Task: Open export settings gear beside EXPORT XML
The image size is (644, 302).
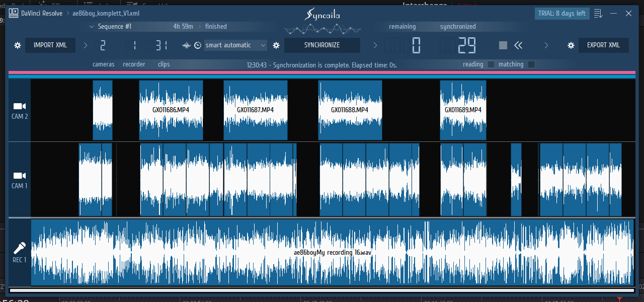Action: 571,45
